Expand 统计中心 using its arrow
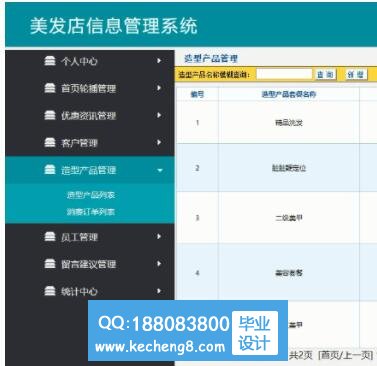Screen dimensions: 377x366 [159, 291]
